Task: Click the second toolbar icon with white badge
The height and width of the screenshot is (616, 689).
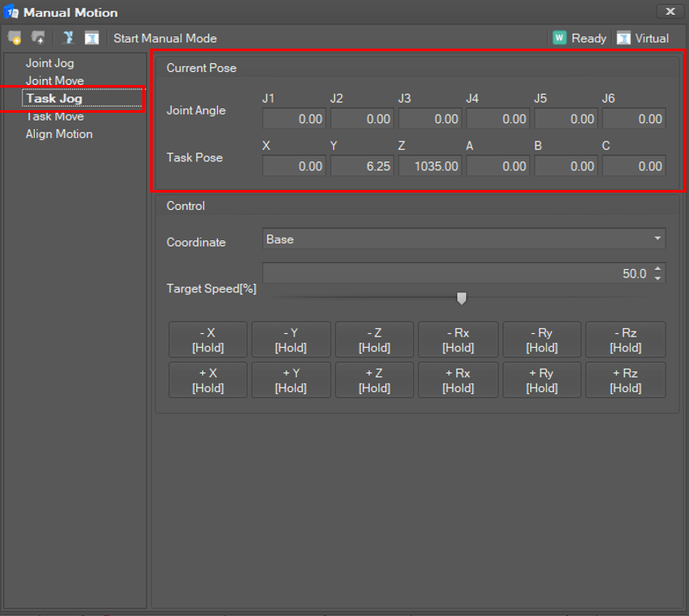Action: point(38,38)
